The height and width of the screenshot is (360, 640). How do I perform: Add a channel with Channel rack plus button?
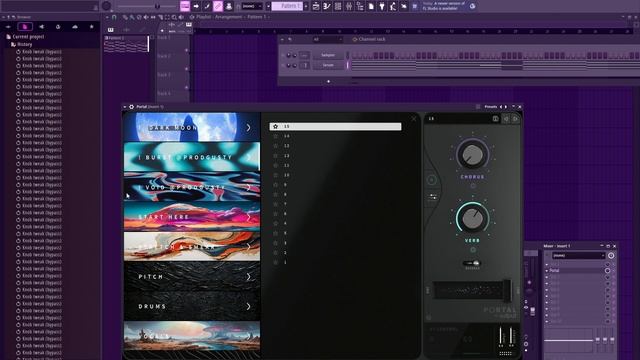pyautogui.click(x=328, y=81)
